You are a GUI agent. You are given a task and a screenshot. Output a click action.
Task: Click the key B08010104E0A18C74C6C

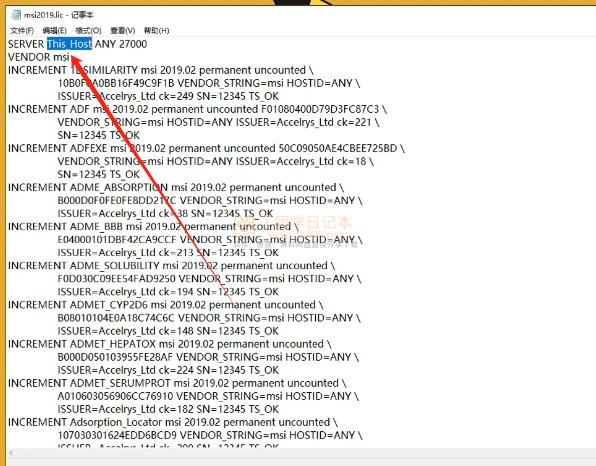tap(116, 318)
